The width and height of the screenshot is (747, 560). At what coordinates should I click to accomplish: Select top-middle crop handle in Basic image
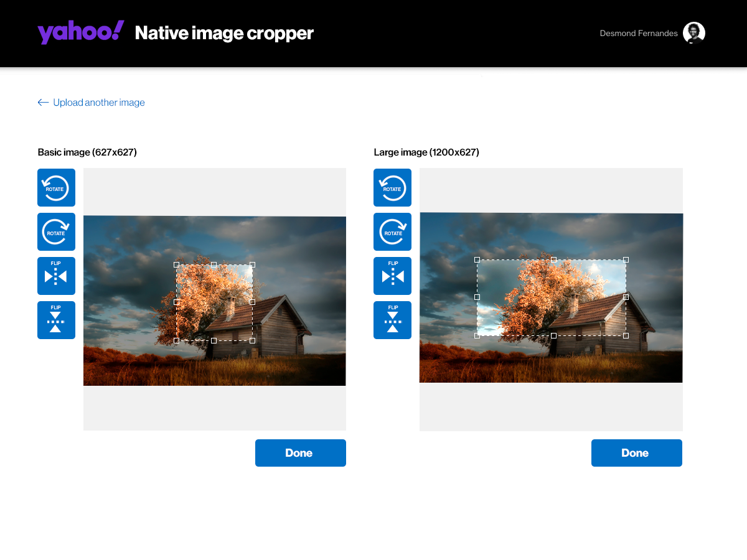tap(214, 264)
